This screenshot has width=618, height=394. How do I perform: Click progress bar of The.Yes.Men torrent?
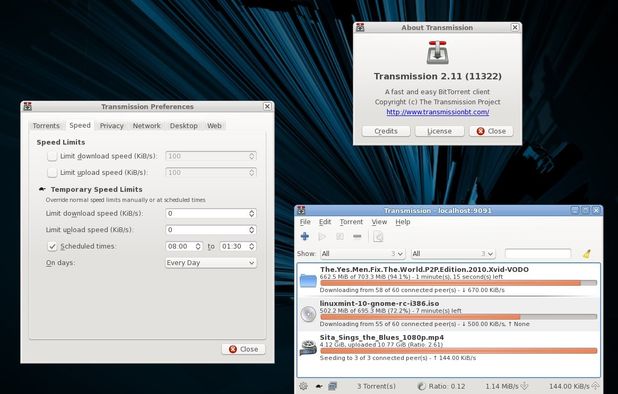458,283
